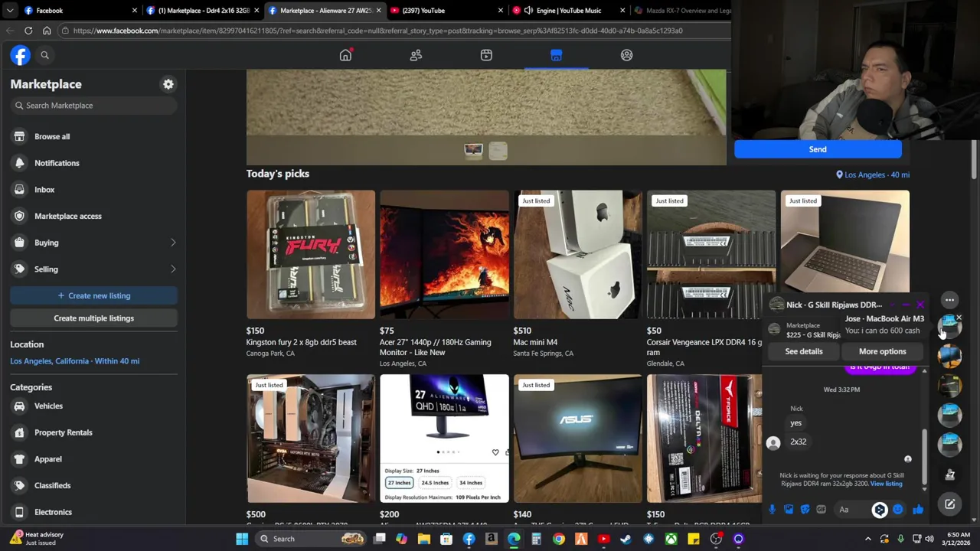
Task: Click Create new listing button
Action: pyautogui.click(x=93, y=295)
